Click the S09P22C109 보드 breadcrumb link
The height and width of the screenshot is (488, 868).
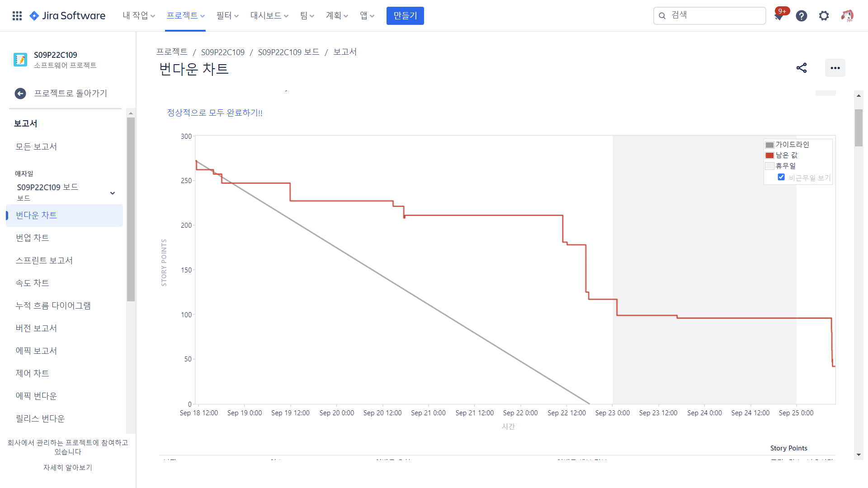pyautogui.click(x=288, y=52)
